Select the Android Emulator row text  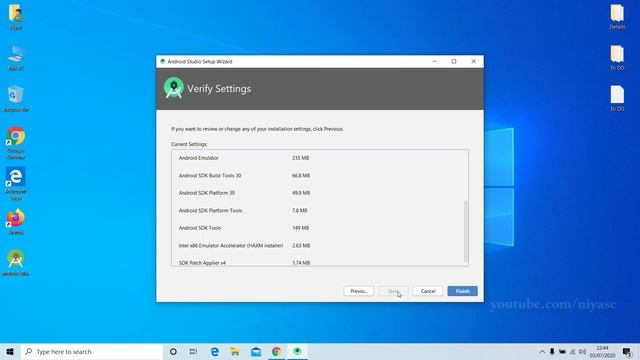pyautogui.click(x=198, y=158)
